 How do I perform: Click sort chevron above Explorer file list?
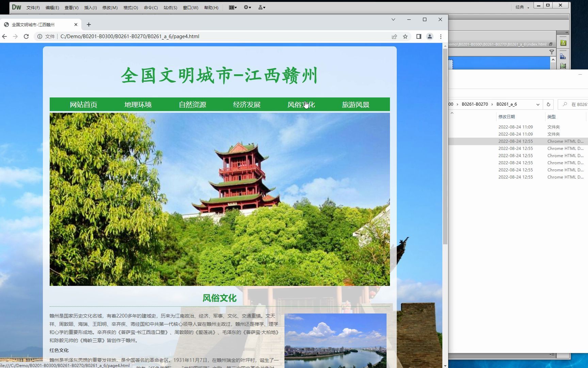coord(452,113)
